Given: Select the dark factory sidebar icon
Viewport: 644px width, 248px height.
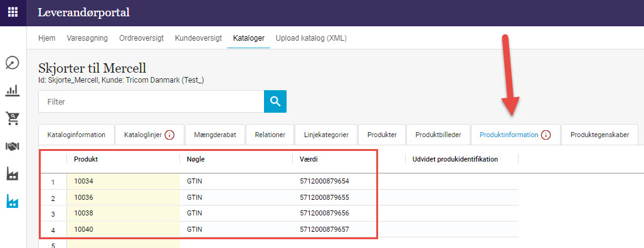Looking at the screenshot, I should 13,174.
